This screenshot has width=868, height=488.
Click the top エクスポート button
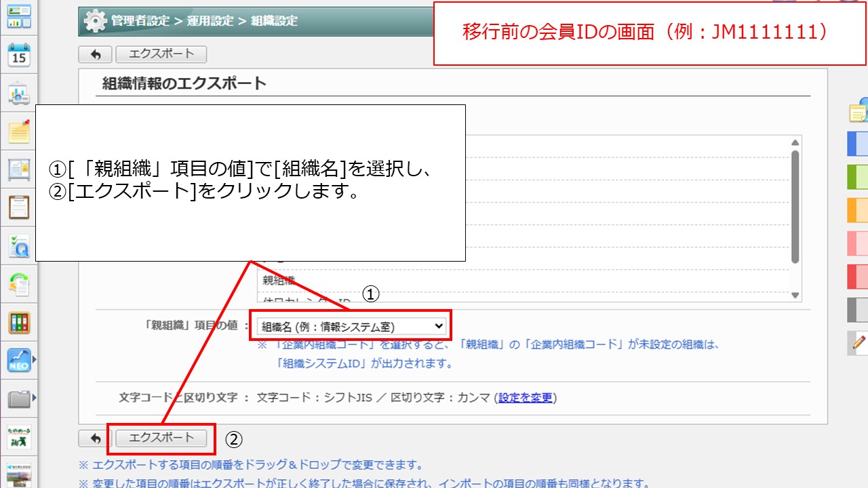pos(161,54)
